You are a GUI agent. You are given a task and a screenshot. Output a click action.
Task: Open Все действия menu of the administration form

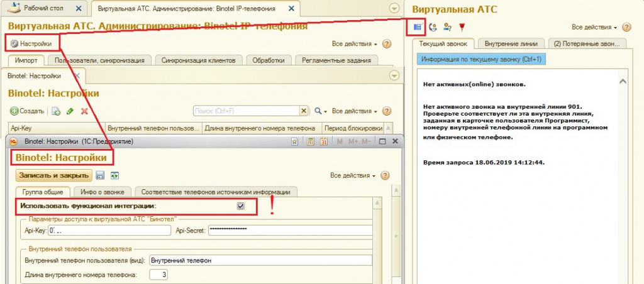355,44
